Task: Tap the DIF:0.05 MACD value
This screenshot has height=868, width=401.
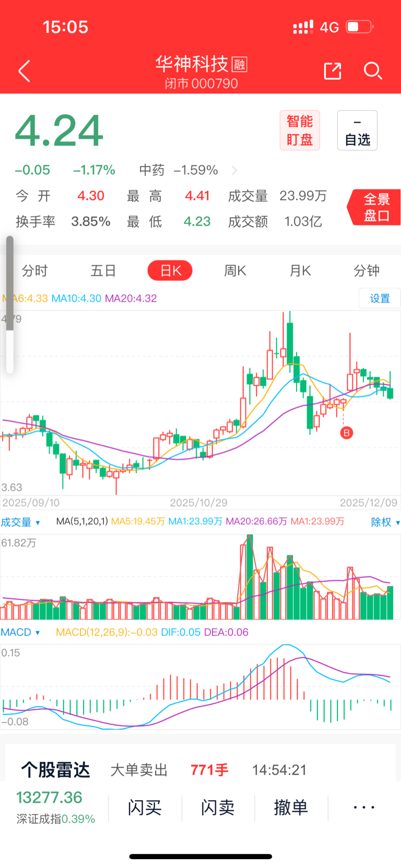Action: (181, 632)
